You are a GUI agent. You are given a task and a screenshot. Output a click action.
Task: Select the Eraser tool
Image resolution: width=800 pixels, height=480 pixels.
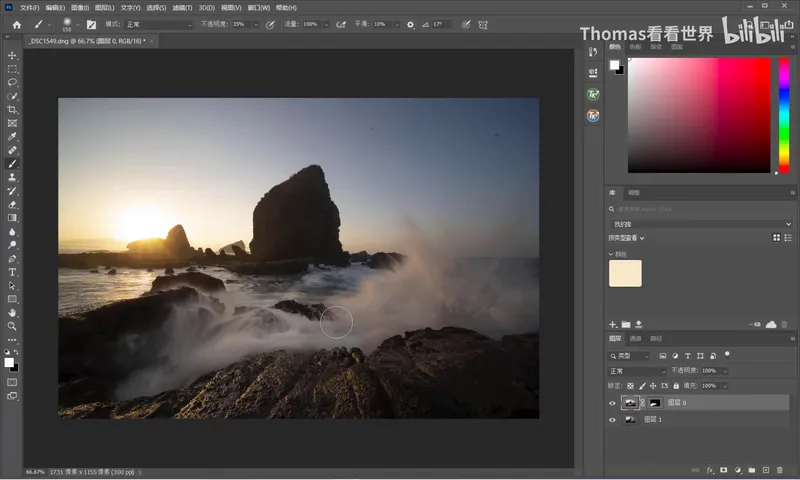coord(12,205)
